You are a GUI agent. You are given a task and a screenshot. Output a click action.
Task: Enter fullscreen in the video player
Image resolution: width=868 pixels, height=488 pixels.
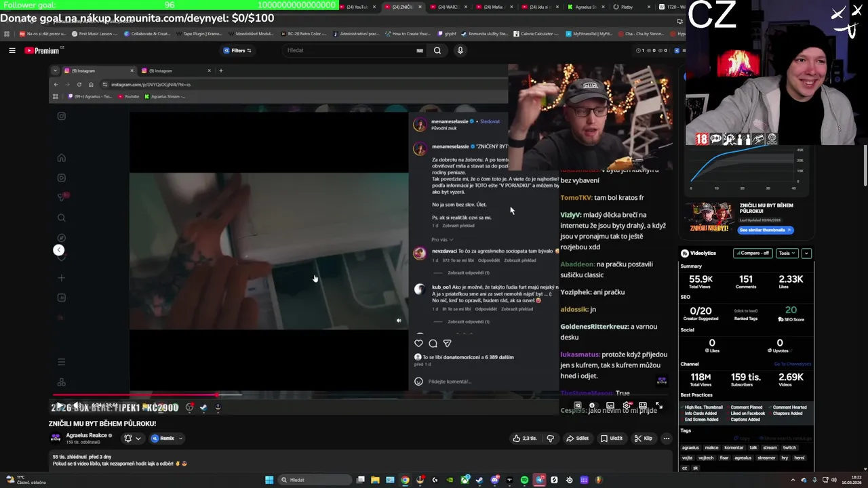[658, 406]
